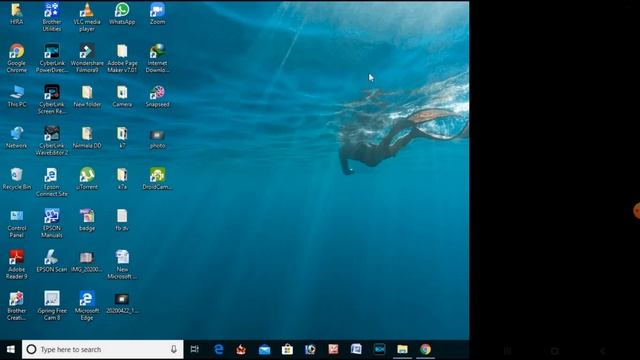This screenshot has width=640, height=360.
Task: Open the HRA folder on desktop
Action: 17,13
